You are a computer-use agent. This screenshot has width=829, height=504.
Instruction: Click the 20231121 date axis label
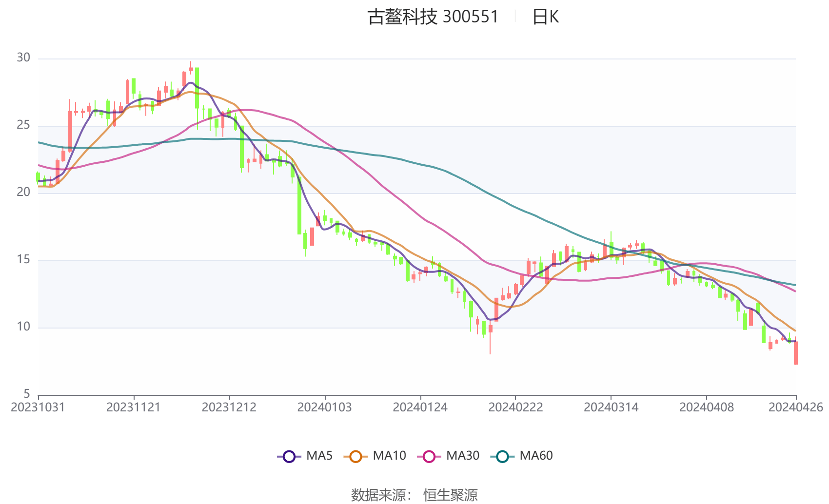[x=134, y=407]
